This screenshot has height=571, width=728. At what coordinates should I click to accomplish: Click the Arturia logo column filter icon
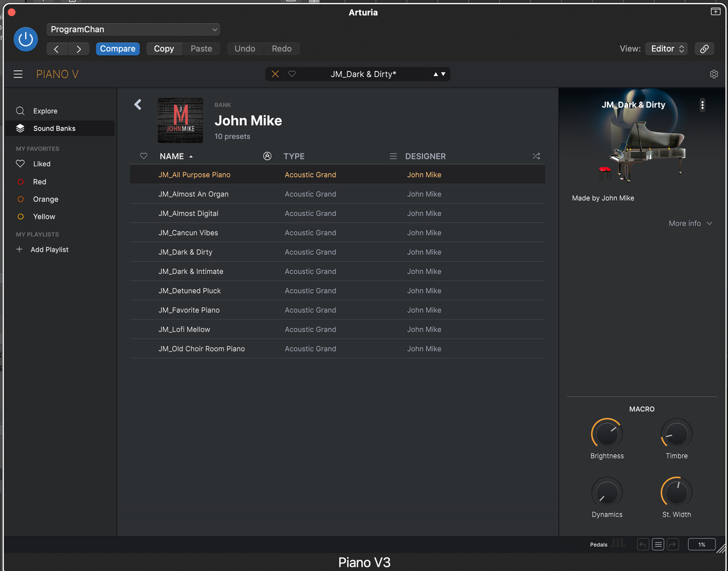coord(268,156)
